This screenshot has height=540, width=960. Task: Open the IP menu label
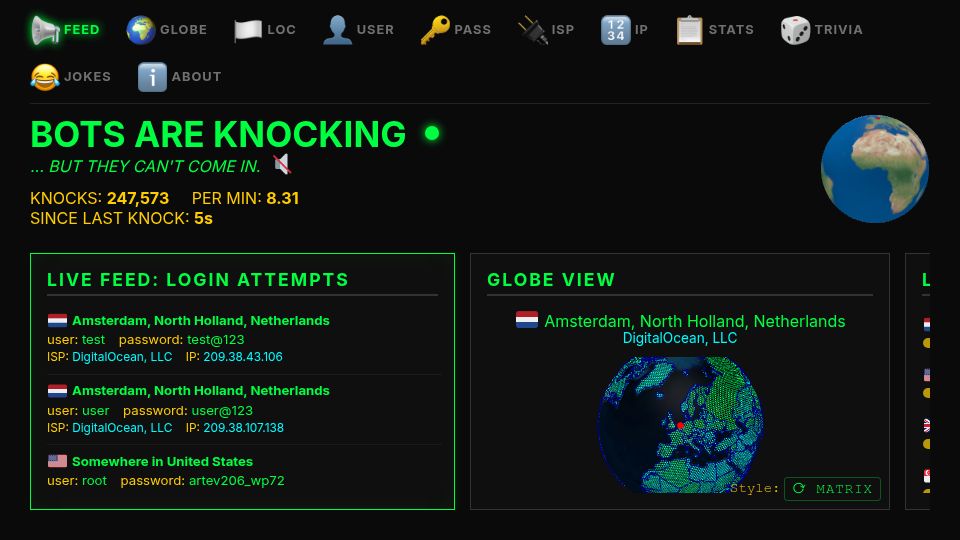click(x=641, y=30)
